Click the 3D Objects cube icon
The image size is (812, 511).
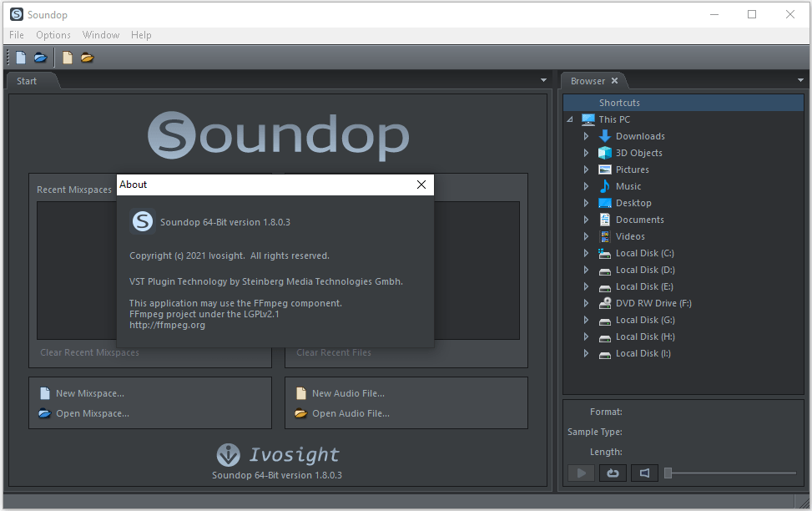(605, 153)
